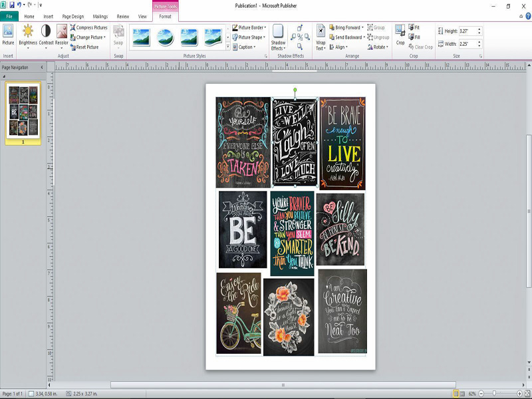Open the Picture Border dropdown
This screenshot has height=399, width=532.
[x=249, y=27]
